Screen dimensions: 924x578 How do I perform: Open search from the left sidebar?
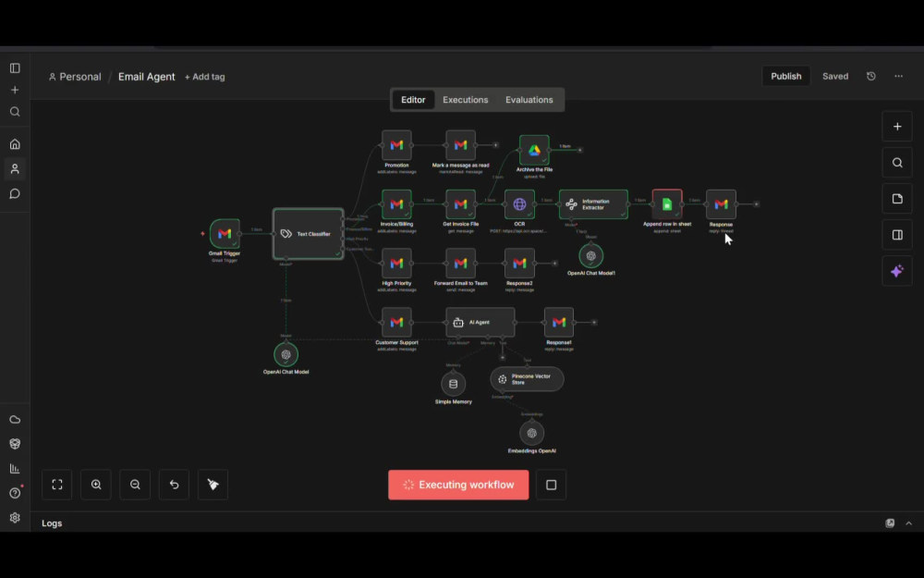(x=15, y=112)
